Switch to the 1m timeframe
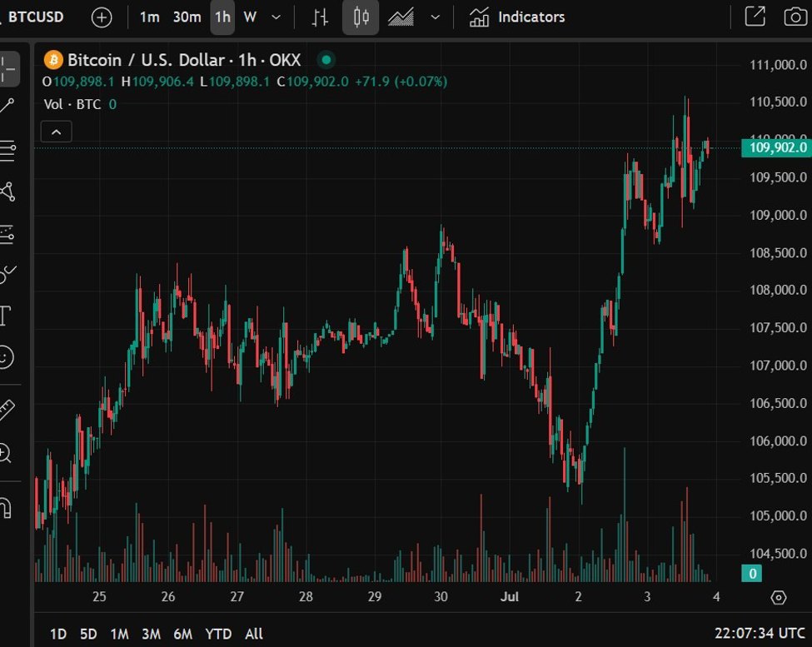812x647 pixels. [149, 17]
